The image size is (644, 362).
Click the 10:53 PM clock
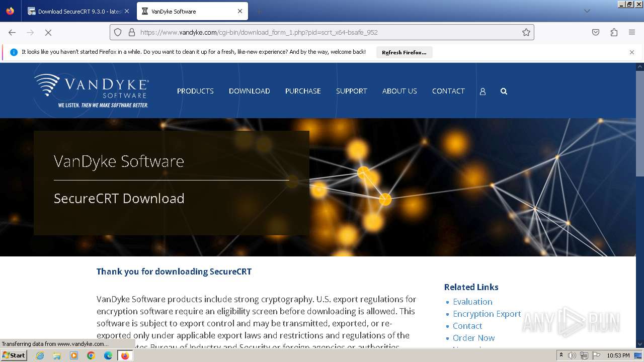pos(618,355)
